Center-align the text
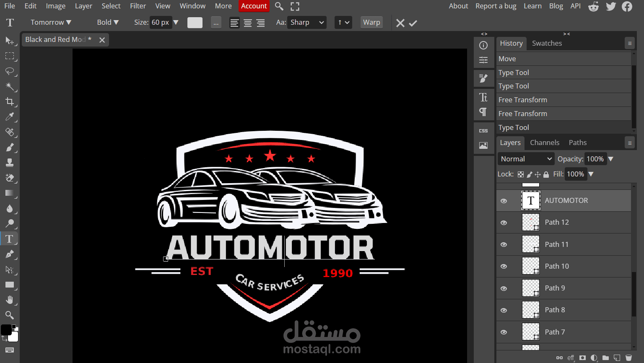 click(248, 23)
